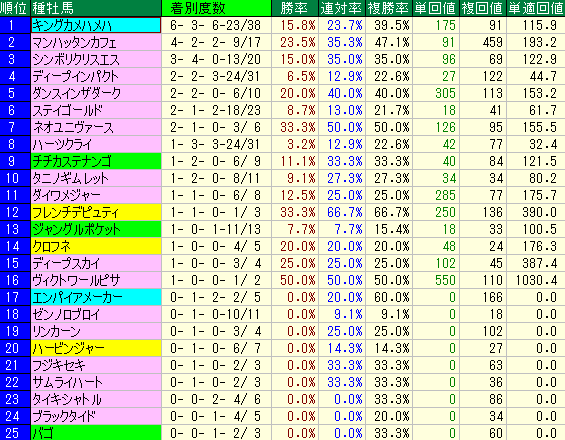Sort by the 連対率 column header
565x440 pixels.
click(x=342, y=8)
